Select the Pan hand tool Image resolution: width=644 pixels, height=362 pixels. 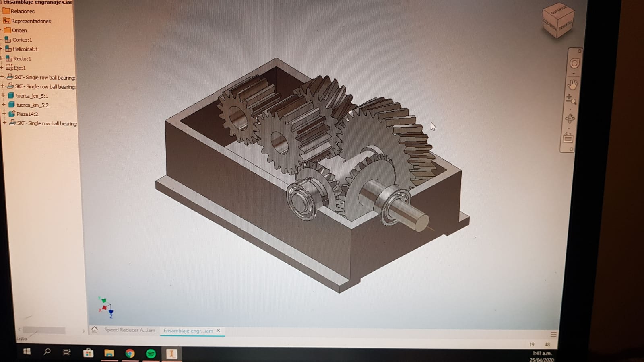573,84
